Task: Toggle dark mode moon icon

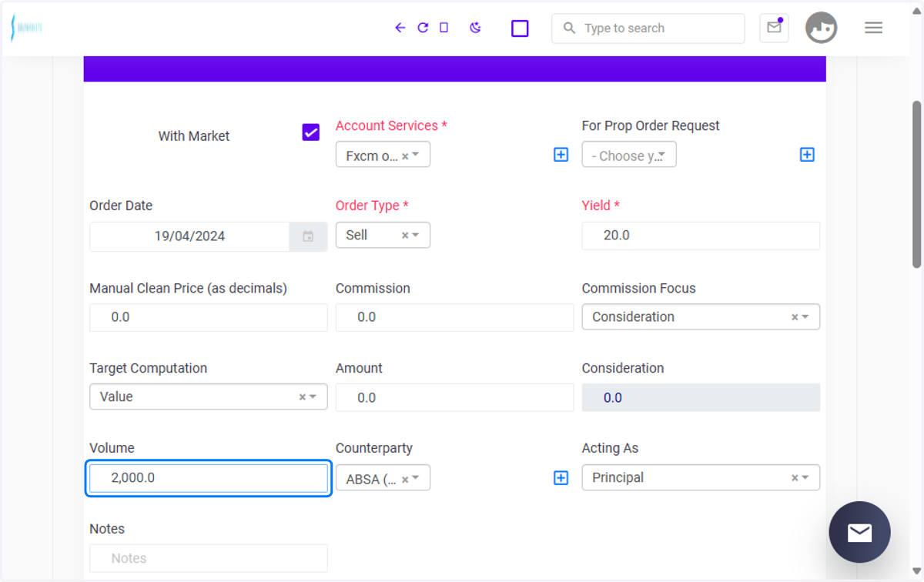Action: pyautogui.click(x=476, y=28)
